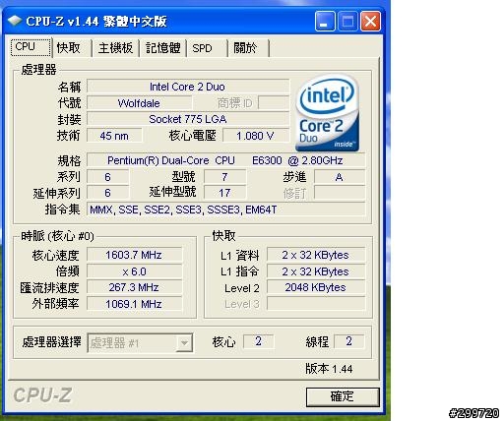Click the 1.080 V core voltage value
Screen dimensions: 504x421
(x=256, y=136)
